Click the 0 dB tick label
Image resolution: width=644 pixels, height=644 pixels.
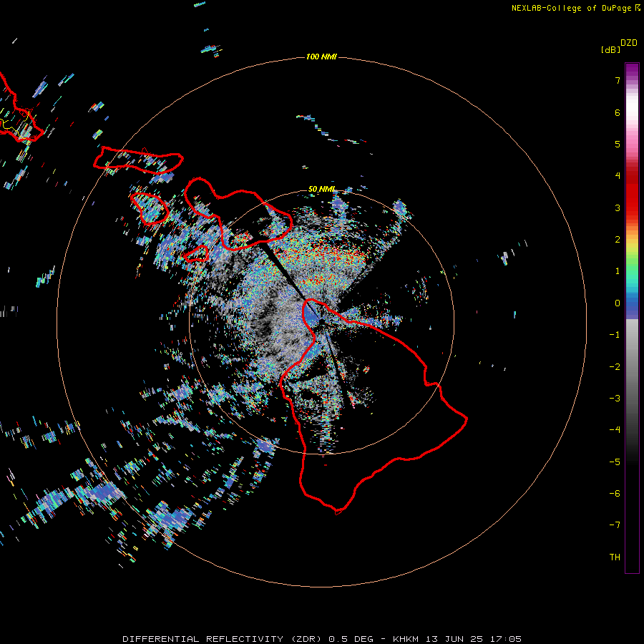(618, 303)
